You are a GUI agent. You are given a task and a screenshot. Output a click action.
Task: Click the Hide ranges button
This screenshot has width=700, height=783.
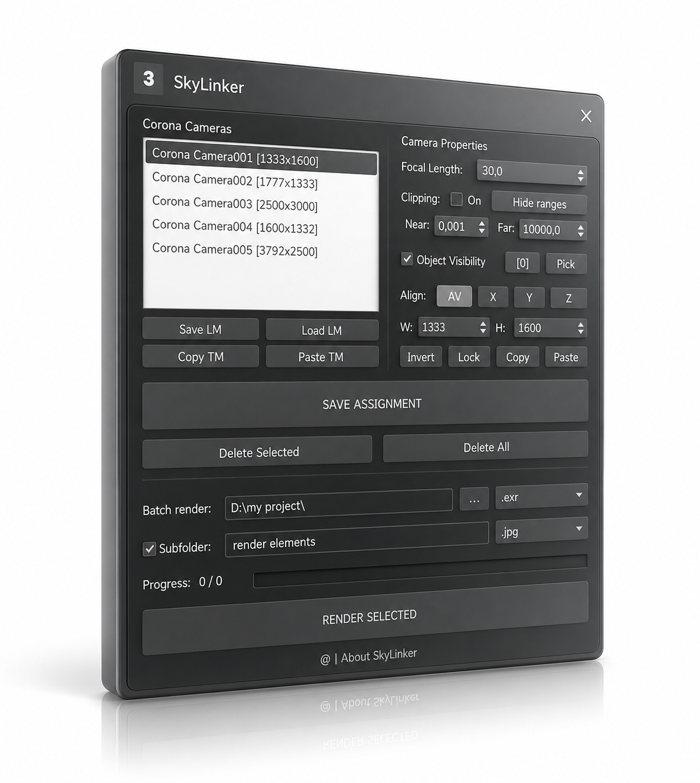coord(539,204)
